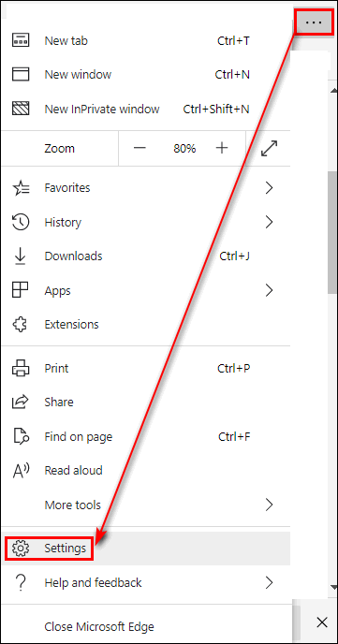Increase zoom with the plus button
The height and width of the screenshot is (644, 338).
[222, 148]
